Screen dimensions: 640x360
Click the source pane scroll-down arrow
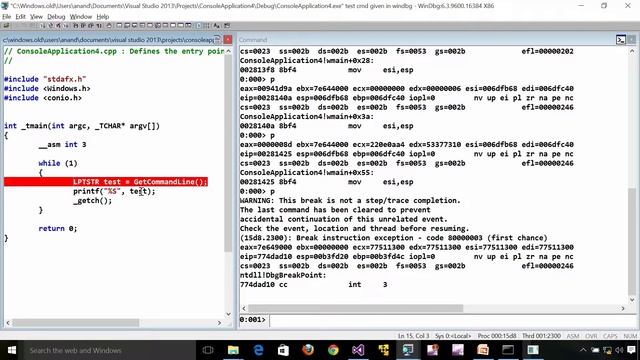(228, 314)
